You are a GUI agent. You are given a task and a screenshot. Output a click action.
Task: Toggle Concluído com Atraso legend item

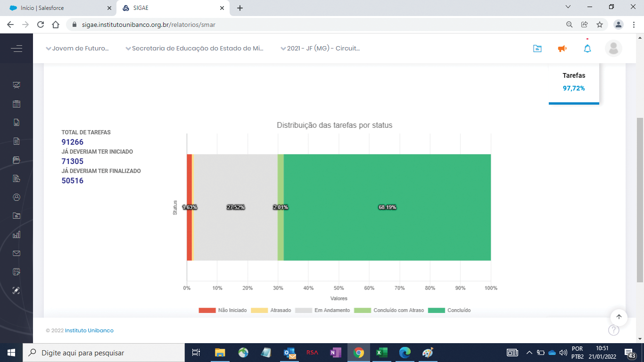pyautogui.click(x=389, y=310)
